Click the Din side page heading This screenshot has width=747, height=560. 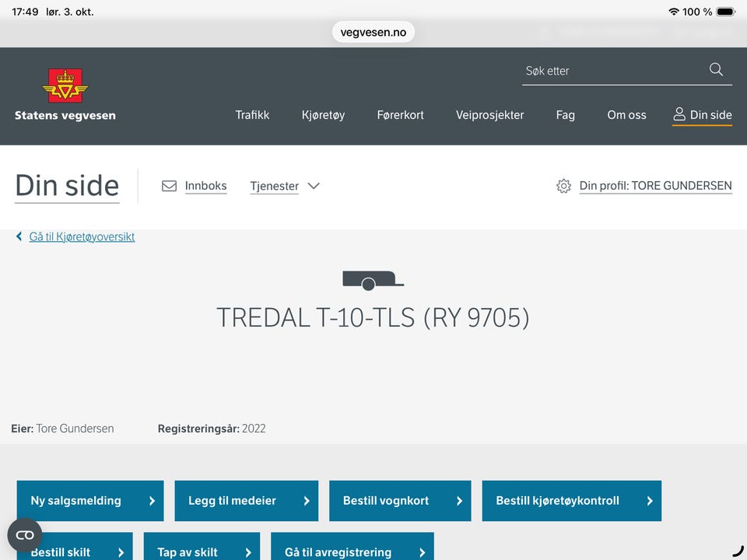point(67,185)
